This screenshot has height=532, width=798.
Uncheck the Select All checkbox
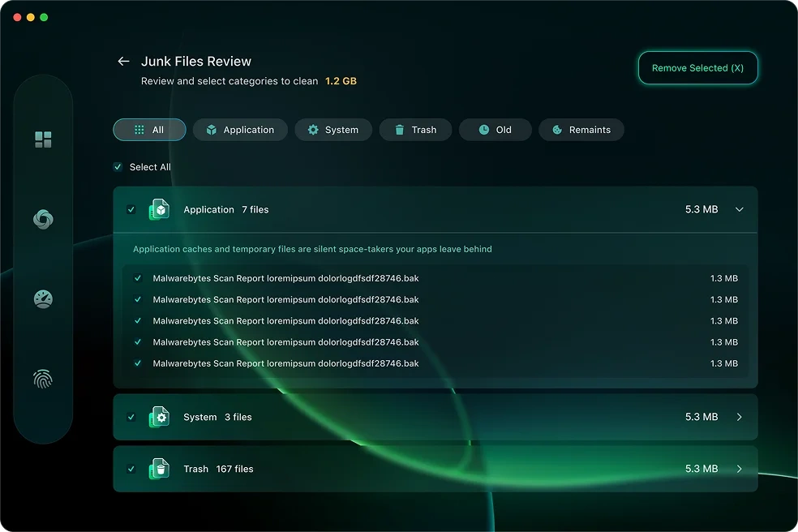point(118,166)
